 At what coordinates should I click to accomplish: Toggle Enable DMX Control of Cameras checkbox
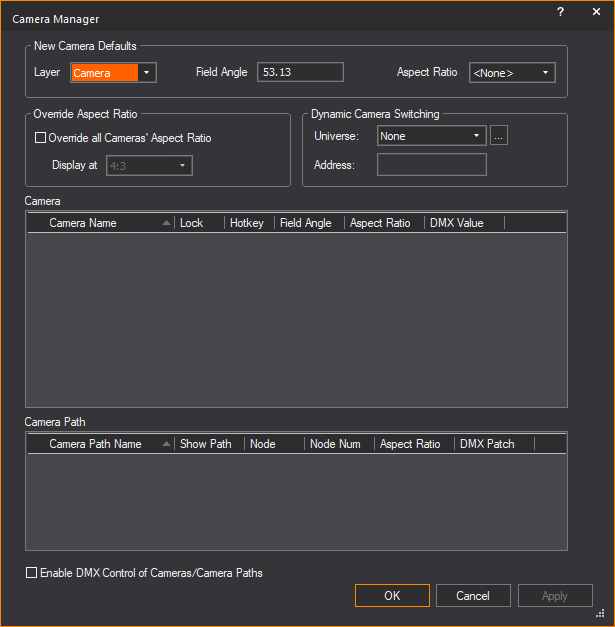click(x=32, y=573)
